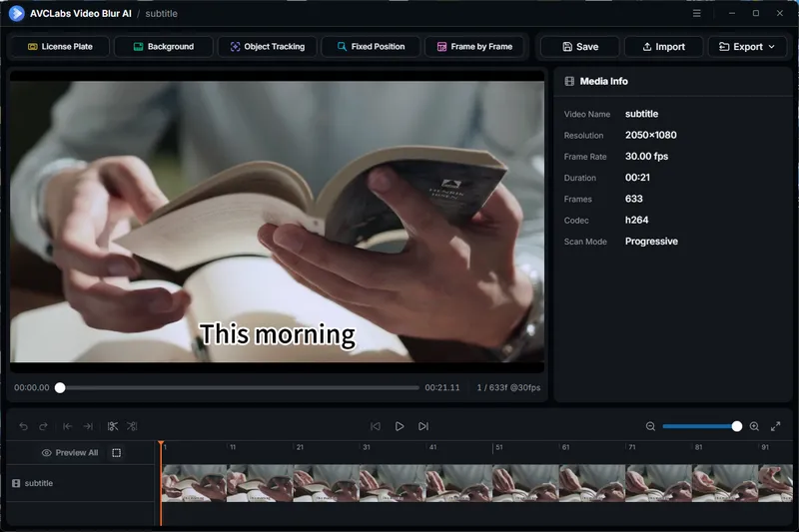Click frame marker 81 on timeline ruler
This screenshot has height=532, width=799.
(698, 447)
